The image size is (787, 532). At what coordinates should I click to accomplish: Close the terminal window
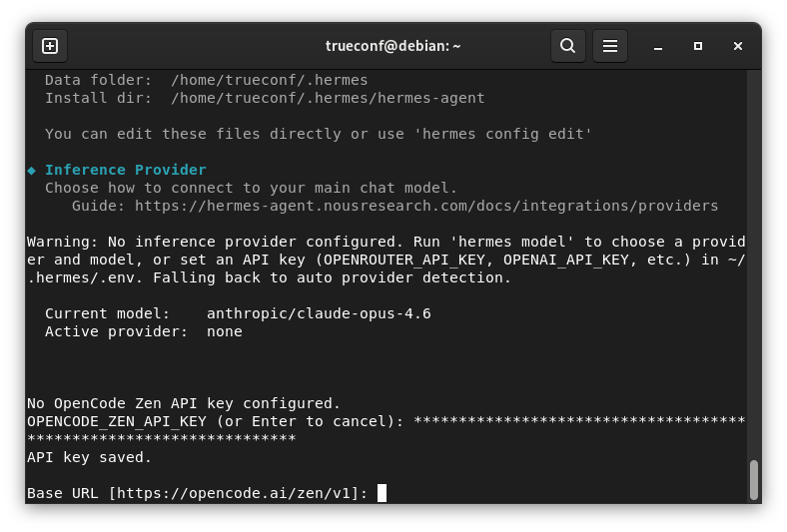click(738, 46)
